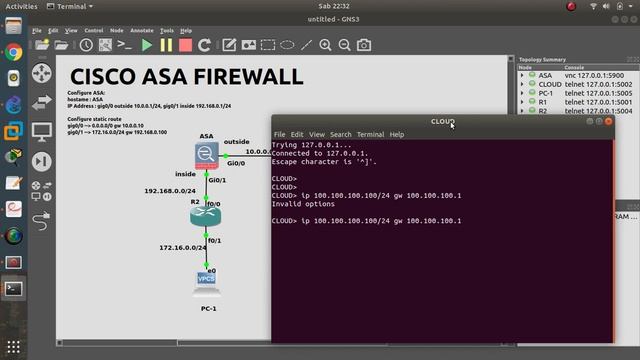The height and width of the screenshot is (360, 640).
Task: Expand R2 in Topology Summary
Action: tap(522, 111)
